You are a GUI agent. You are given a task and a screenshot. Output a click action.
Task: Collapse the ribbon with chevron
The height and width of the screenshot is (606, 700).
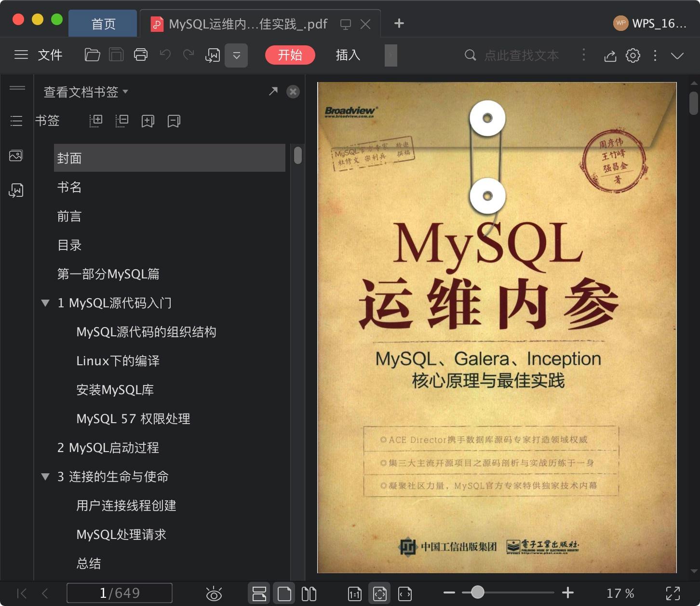(677, 55)
